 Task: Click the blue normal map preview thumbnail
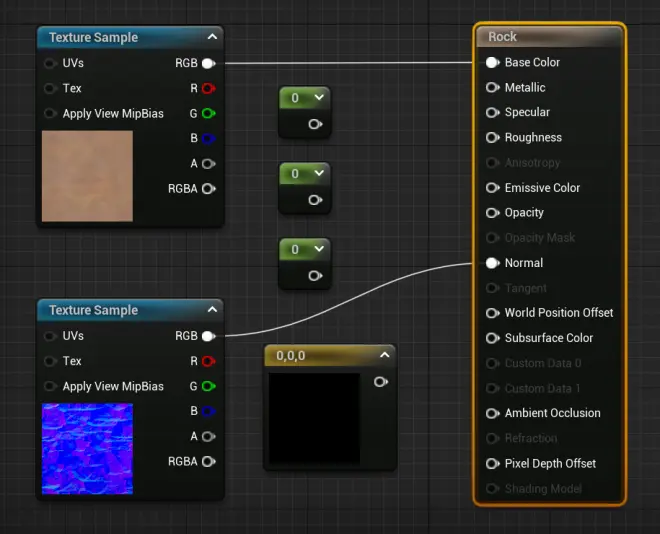point(87,449)
